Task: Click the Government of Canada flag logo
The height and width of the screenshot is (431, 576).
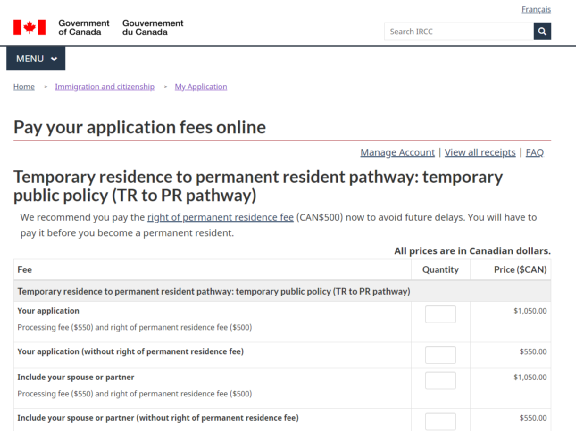Action: point(29,28)
